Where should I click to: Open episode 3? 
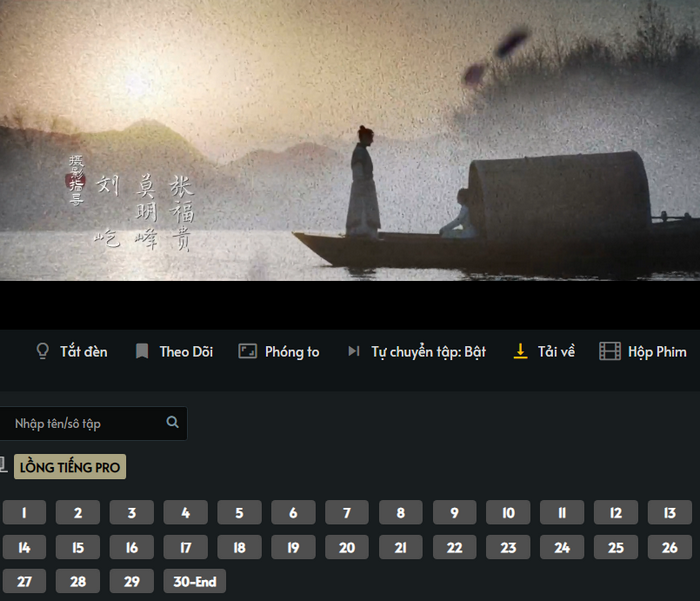pyautogui.click(x=132, y=513)
